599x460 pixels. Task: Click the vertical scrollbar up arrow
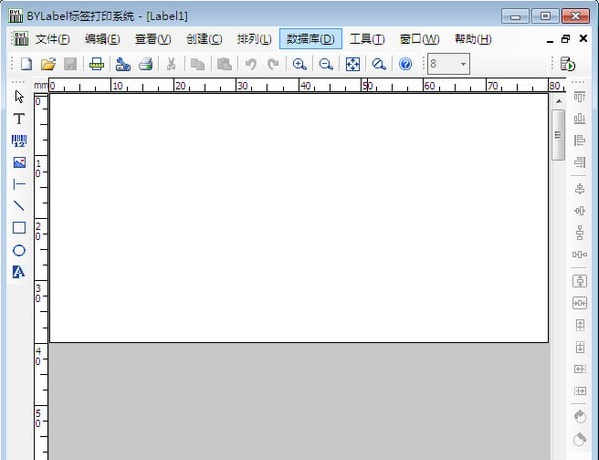click(x=559, y=101)
